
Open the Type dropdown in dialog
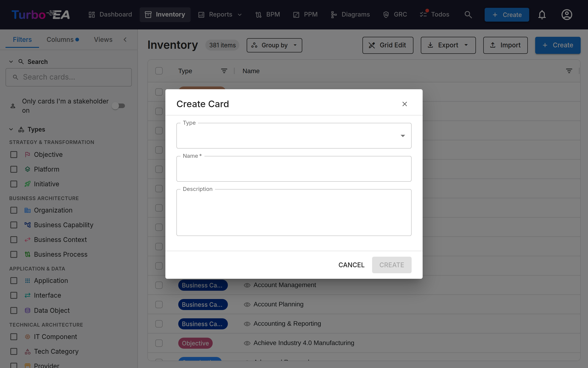pos(294,135)
